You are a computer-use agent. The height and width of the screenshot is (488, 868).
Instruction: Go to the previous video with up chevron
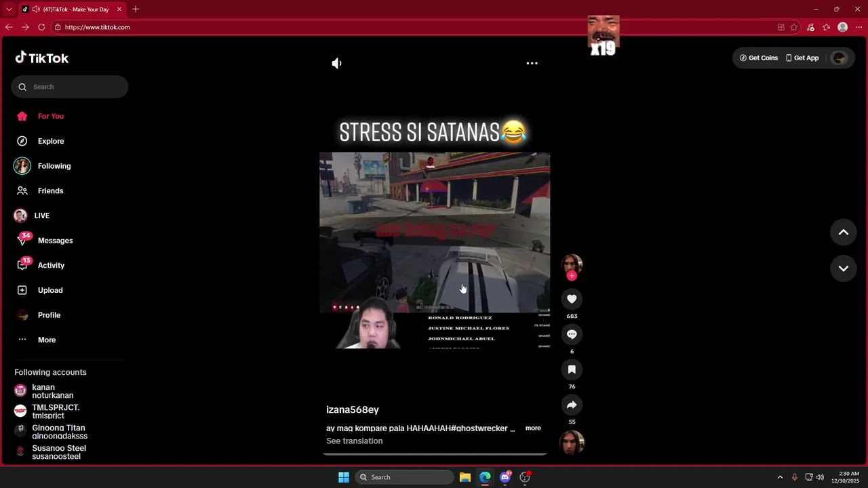pyautogui.click(x=844, y=232)
